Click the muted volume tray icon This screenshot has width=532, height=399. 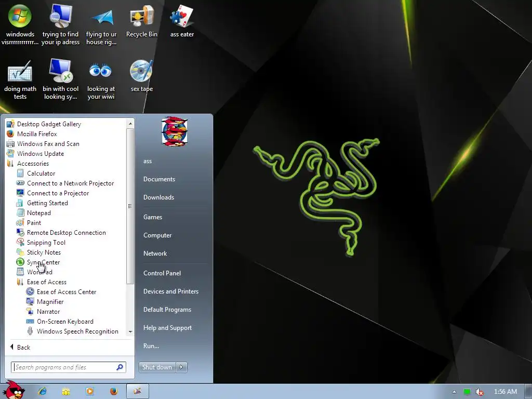click(x=479, y=392)
